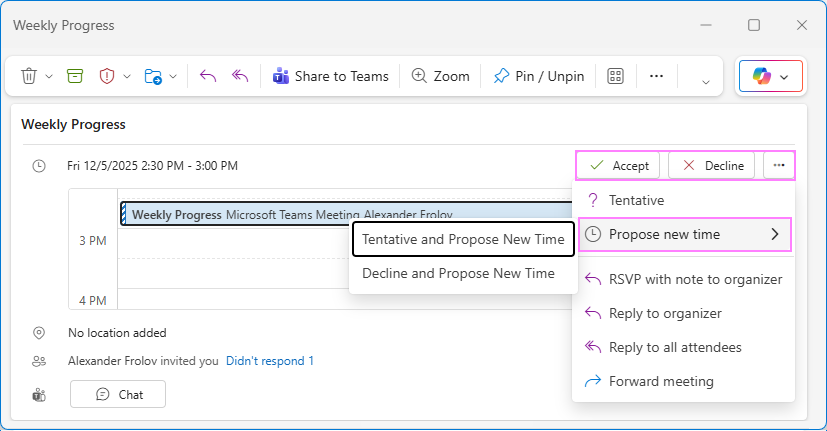
Task: Expand the ribbon chevron at toolbar end
Action: 706,82
